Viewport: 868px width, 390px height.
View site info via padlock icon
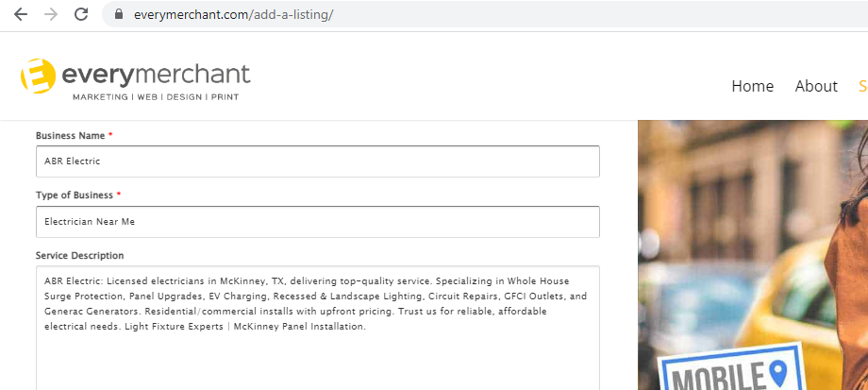click(119, 14)
